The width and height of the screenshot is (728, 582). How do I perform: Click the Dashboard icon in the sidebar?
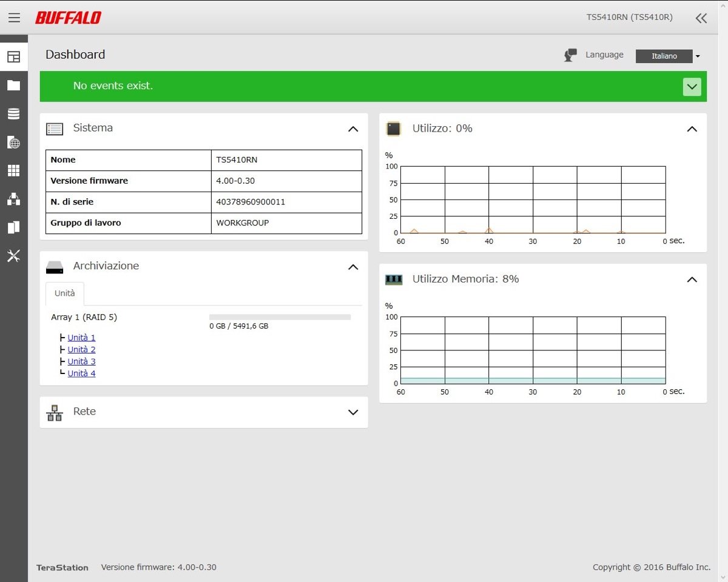click(13, 57)
